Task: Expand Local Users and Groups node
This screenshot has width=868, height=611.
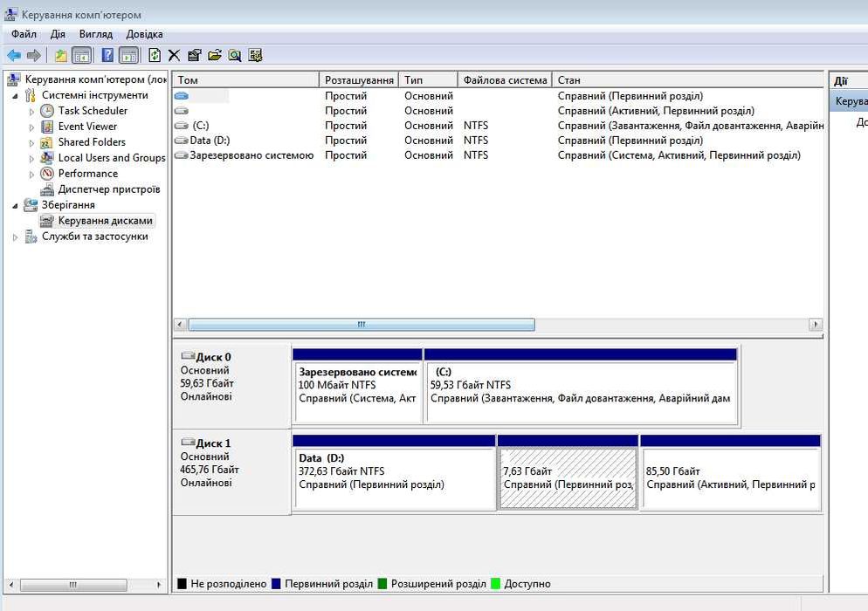Action: click(x=31, y=158)
